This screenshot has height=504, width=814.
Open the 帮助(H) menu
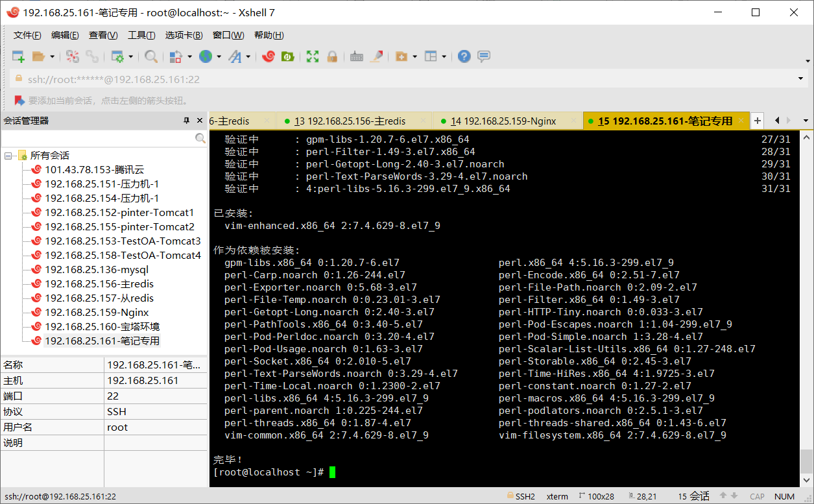point(269,35)
